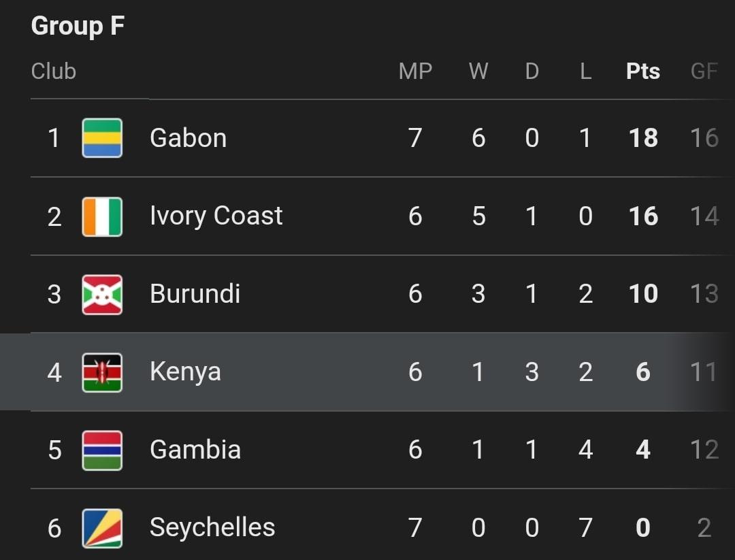
Task: Open the Ivory Coast team link
Action: click(x=216, y=216)
